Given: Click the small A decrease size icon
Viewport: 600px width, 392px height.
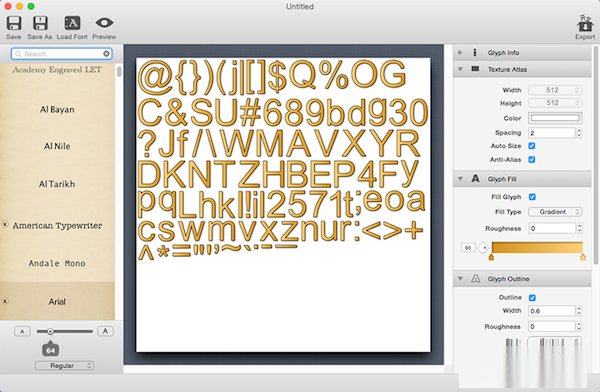Looking at the screenshot, I should (22, 331).
